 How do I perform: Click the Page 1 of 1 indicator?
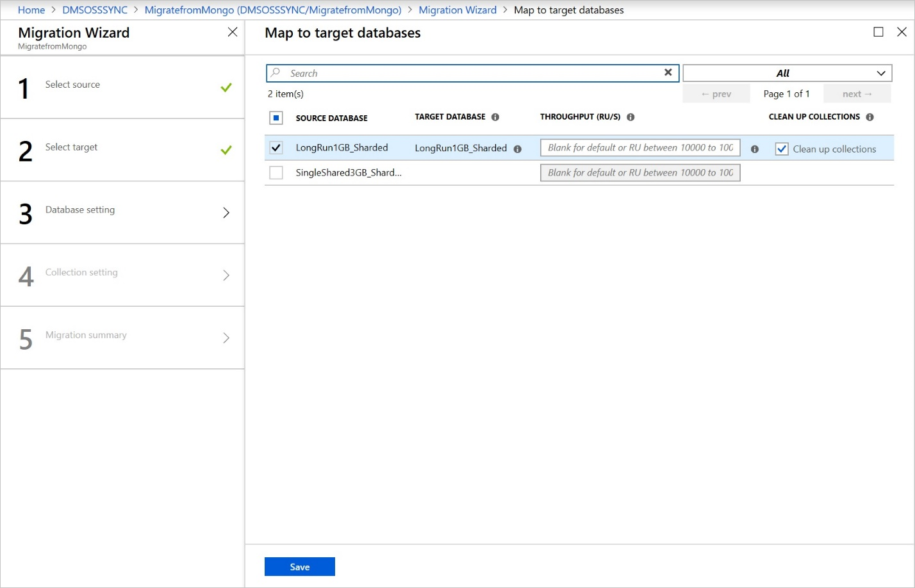coord(787,94)
